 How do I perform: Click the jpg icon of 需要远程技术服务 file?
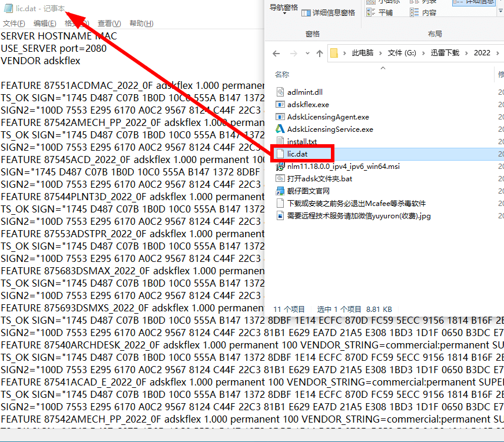tap(280, 216)
